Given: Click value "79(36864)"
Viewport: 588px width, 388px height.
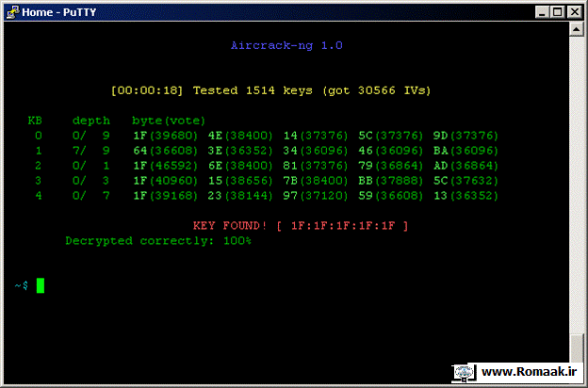Looking at the screenshot, I should (390, 166).
